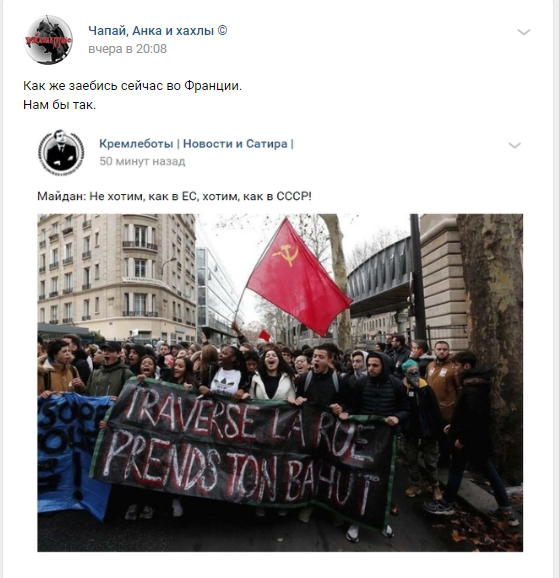Click the 'Новости и Сатира' title part
The image size is (559, 578).
tap(235, 143)
